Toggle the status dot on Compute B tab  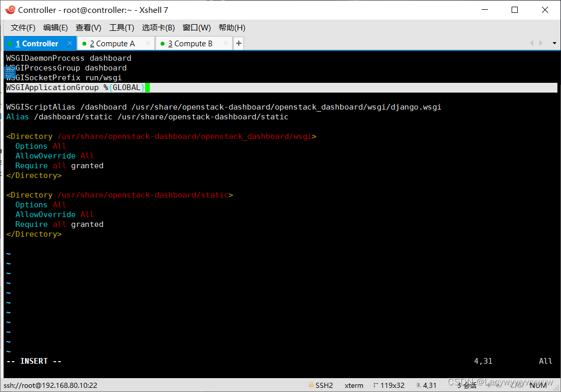163,43
